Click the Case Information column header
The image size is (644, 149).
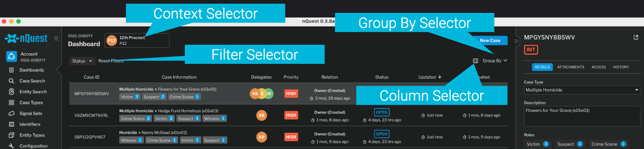point(179,77)
